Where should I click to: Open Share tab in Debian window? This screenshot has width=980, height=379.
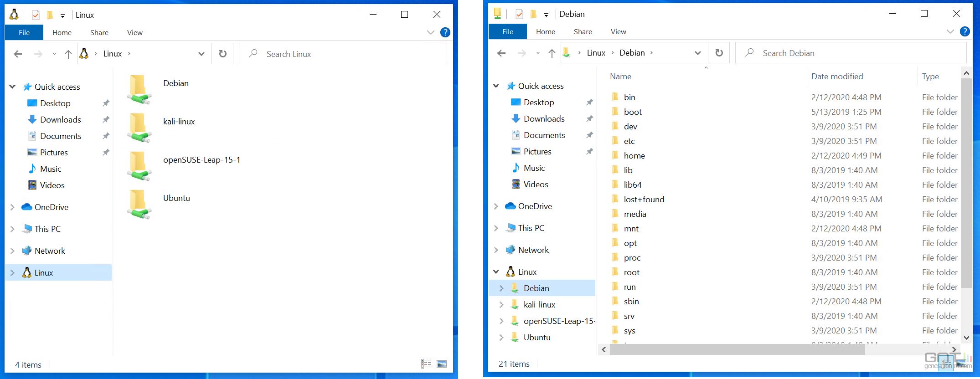coord(583,31)
